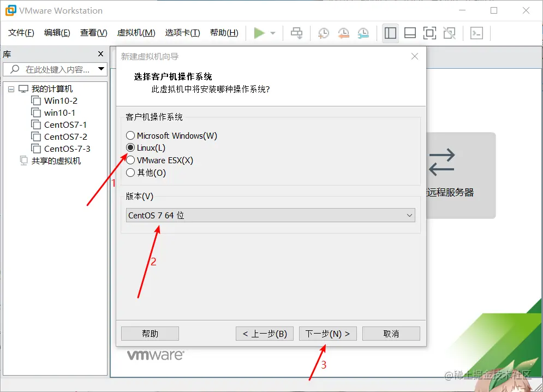Open the 选项卡(T) menu
The image size is (543, 392).
pyautogui.click(x=182, y=33)
